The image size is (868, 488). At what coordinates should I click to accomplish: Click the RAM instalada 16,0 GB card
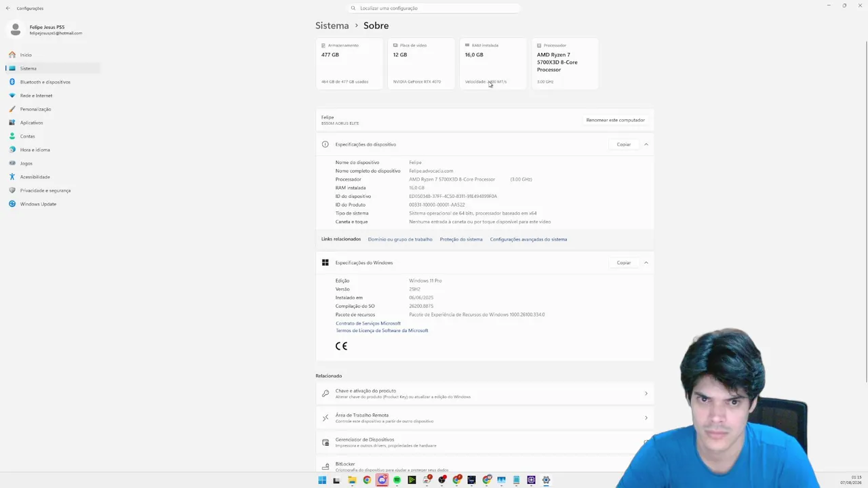point(494,64)
